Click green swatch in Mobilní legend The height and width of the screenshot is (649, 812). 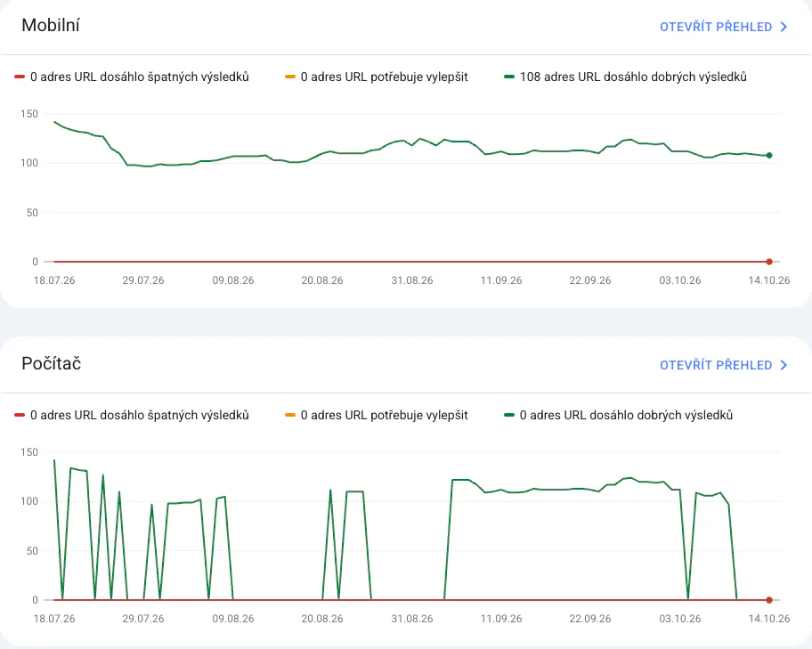[x=509, y=77]
